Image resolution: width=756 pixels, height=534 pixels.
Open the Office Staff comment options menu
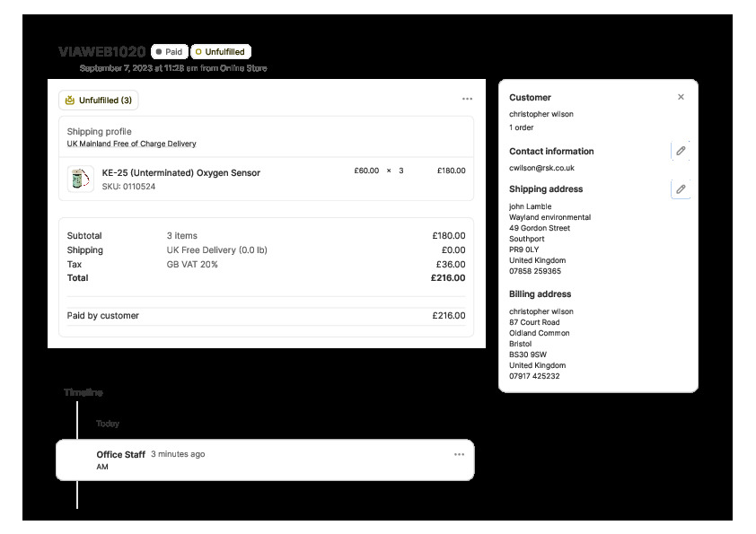pyautogui.click(x=459, y=455)
